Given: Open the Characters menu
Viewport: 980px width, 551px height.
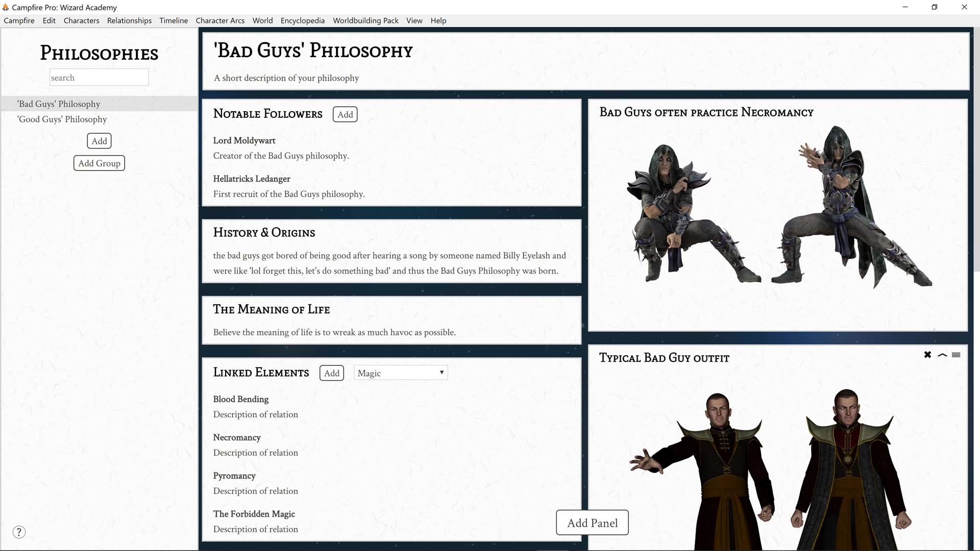Looking at the screenshot, I should (81, 20).
